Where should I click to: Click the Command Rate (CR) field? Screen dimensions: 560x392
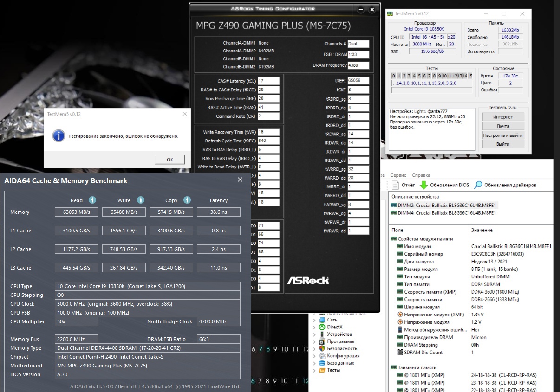(268, 116)
